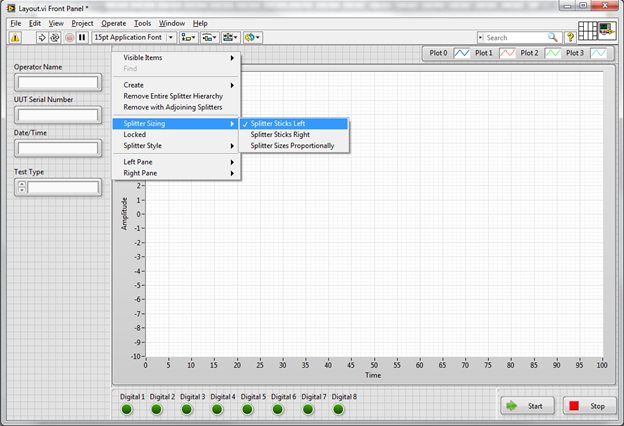Toggle the Digital 1 LED indicator
The height and width of the screenshot is (426, 624).
(127, 408)
